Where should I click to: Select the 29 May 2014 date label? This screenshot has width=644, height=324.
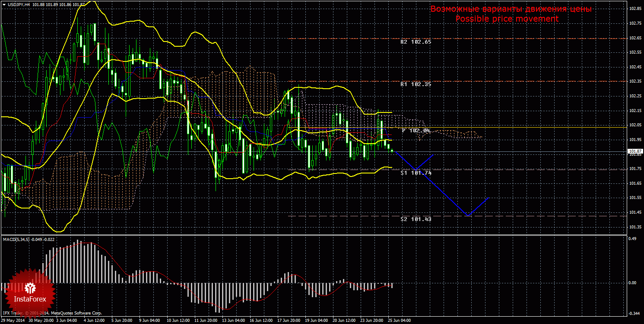12,321
